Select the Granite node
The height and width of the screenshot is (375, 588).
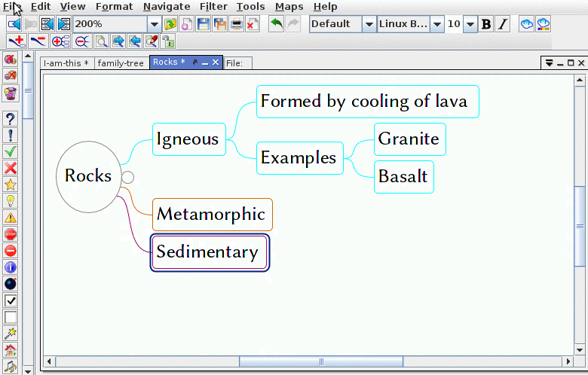(409, 139)
